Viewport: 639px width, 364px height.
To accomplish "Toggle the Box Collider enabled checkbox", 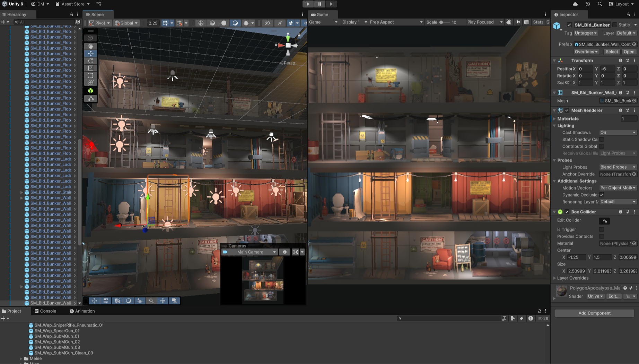I will 567,212.
